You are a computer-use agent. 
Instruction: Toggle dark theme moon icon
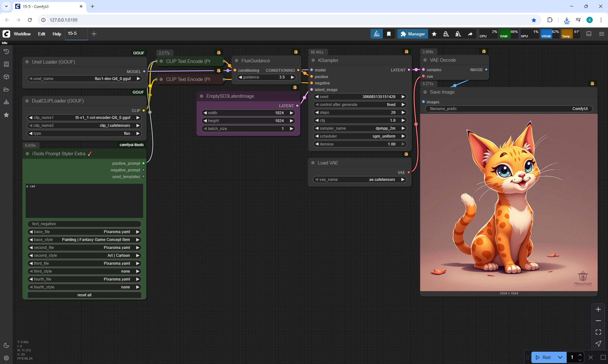pos(6,345)
